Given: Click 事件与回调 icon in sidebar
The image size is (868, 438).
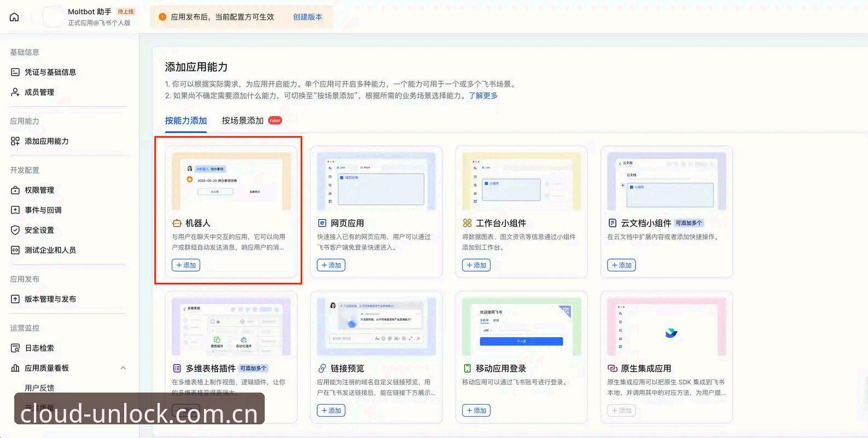Looking at the screenshot, I should [x=15, y=210].
